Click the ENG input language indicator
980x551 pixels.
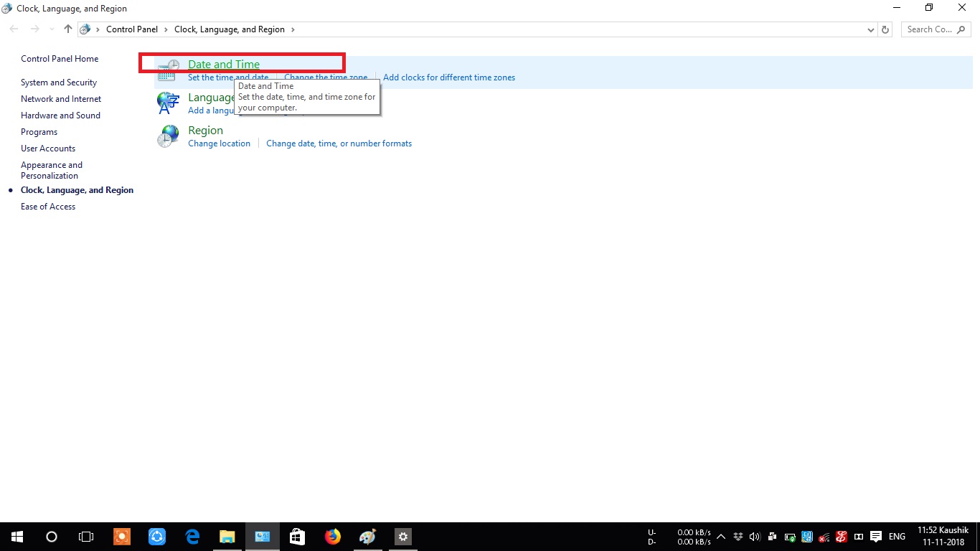tap(897, 537)
